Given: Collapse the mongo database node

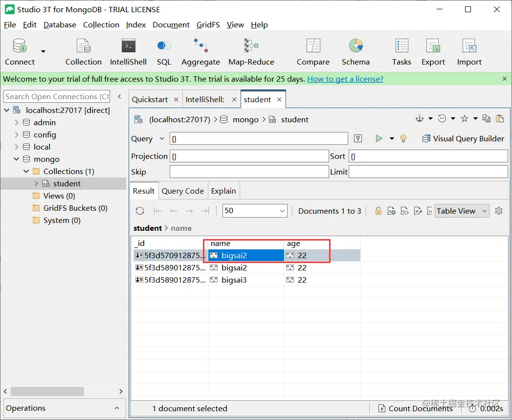Looking at the screenshot, I should point(16,159).
